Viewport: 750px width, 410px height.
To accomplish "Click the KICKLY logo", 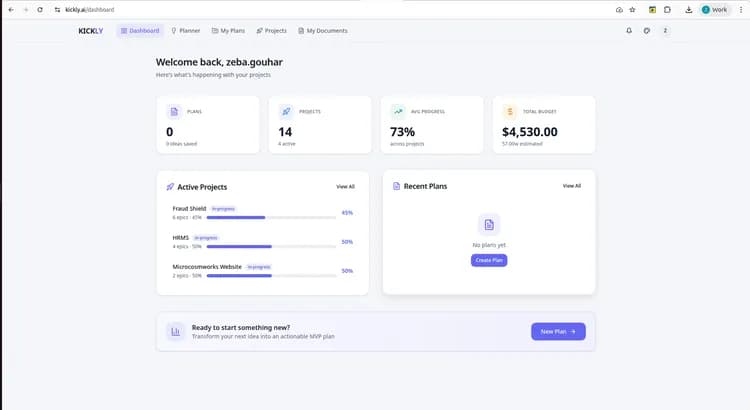I will (x=90, y=31).
